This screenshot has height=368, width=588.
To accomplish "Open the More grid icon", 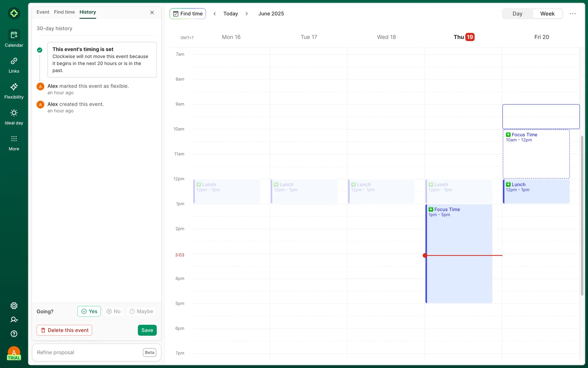I will point(14,139).
